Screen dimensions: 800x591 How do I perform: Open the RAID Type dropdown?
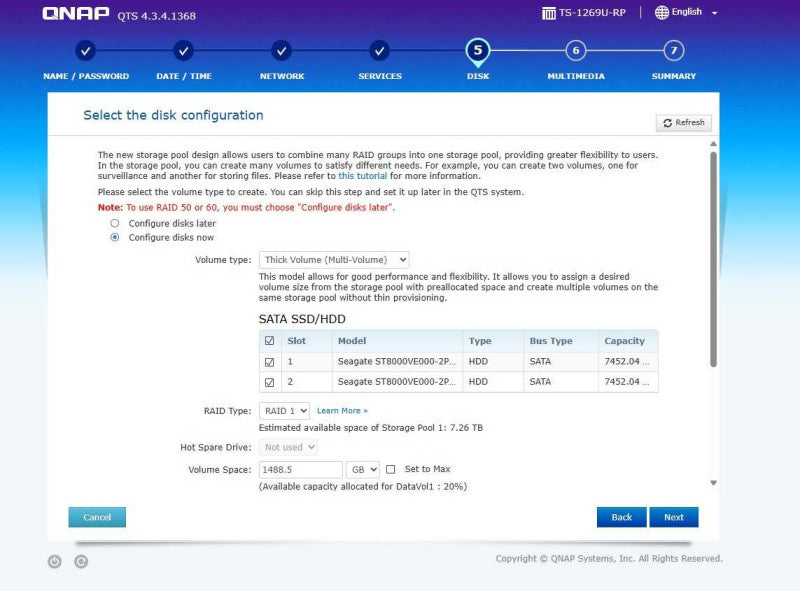tap(284, 411)
